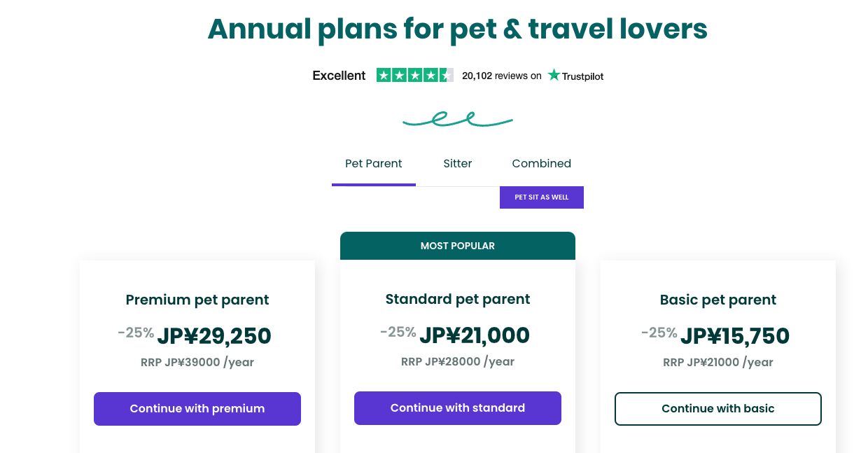Open the Combined plans tab

tap(541, 164)
